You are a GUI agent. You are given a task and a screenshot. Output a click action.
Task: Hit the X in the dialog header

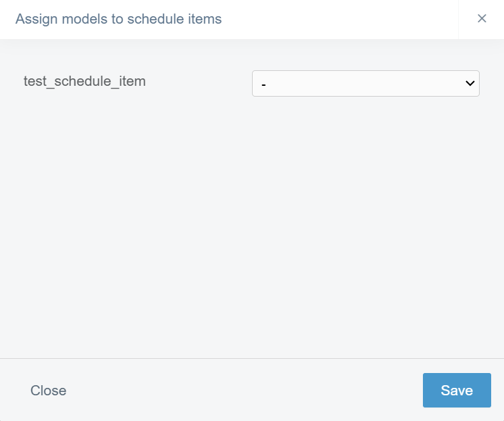coord(482,19)
